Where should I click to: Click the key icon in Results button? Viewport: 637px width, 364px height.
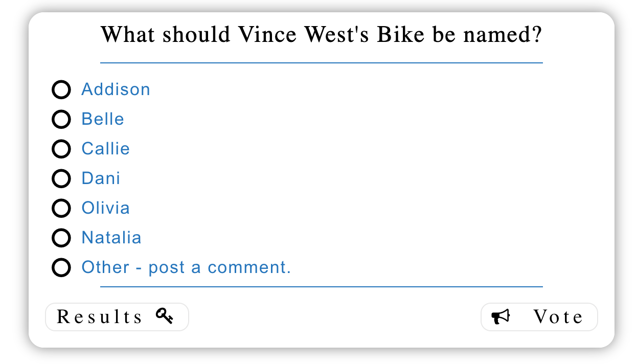165,316
